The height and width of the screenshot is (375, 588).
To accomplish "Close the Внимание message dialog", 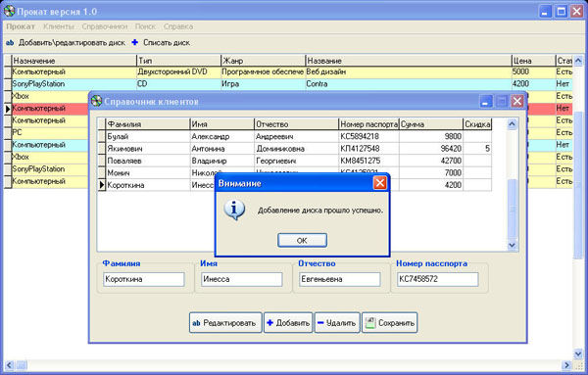I will tap(380, 183).
